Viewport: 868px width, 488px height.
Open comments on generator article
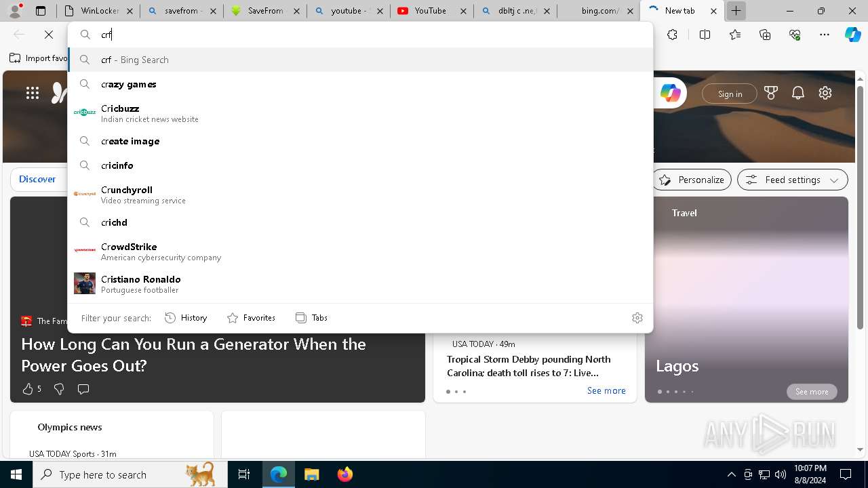coord(83,389)
